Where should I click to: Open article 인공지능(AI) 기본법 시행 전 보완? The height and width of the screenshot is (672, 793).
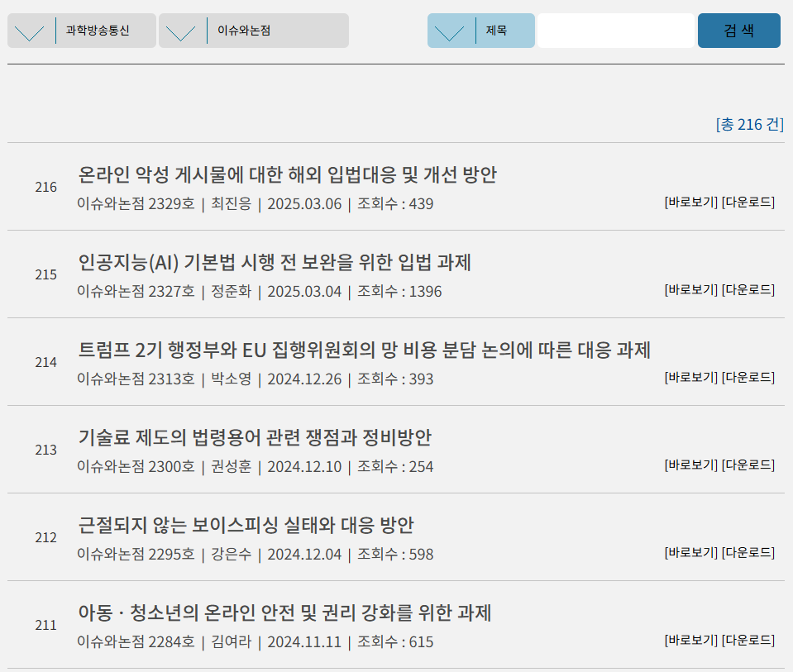[x=275, y=262]
